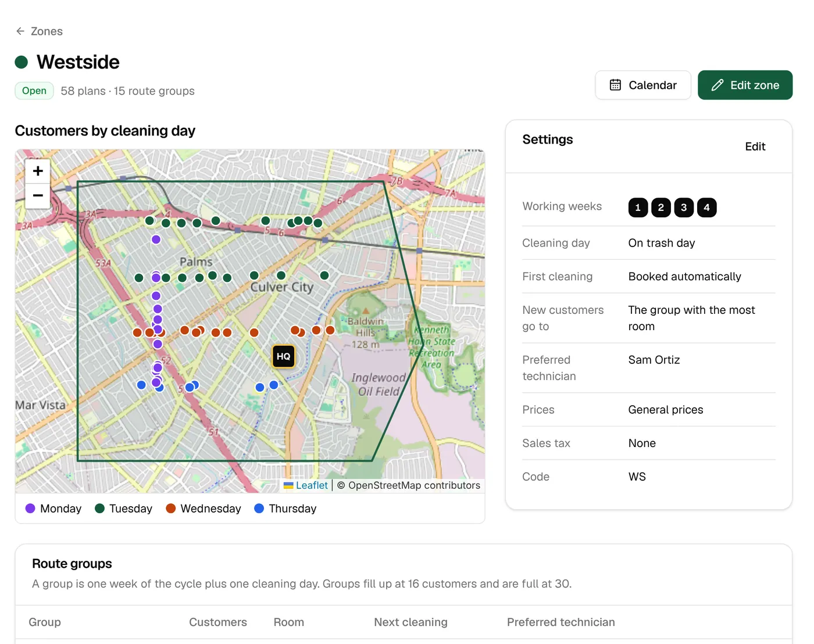Click the Group column header

coord(45,622)
